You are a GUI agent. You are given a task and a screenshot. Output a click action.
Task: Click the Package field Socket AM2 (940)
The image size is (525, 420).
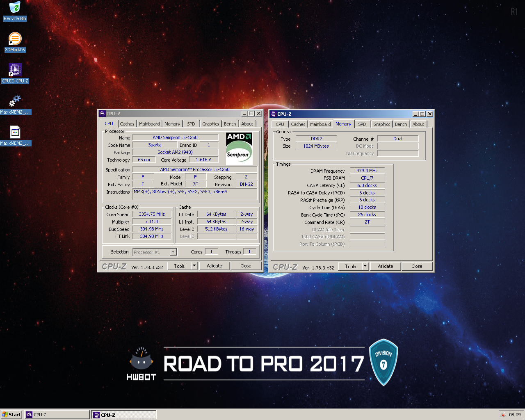[x=175, y=152]
